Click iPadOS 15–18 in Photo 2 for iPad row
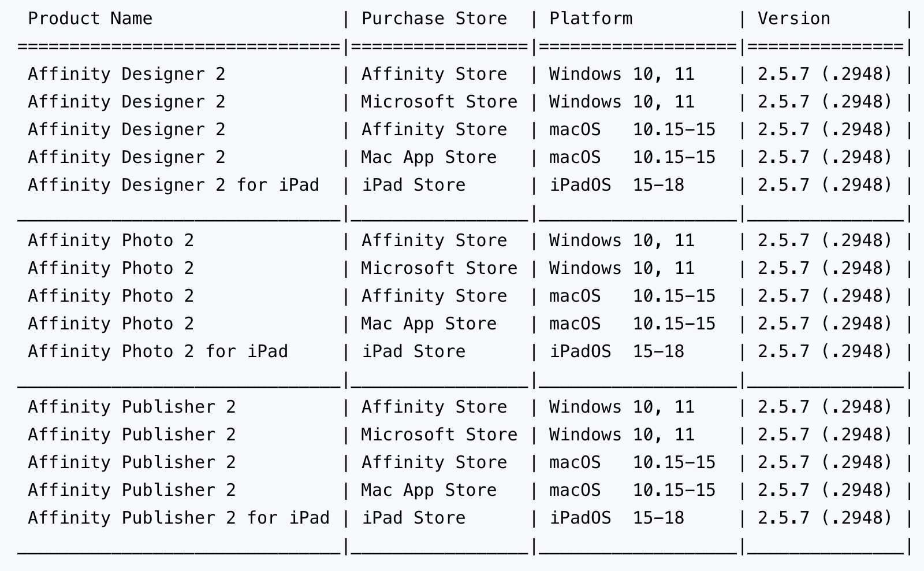924x571 pixels. (x=617, y=352)
